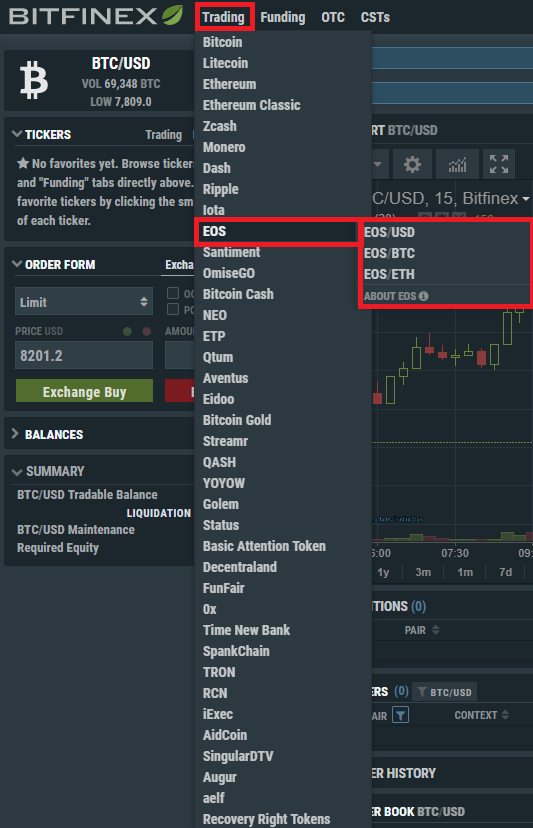
Task: Open the Trading menu
Action: click(224, 17)
